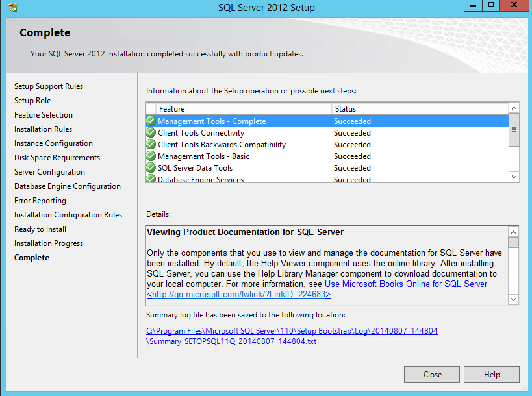Click Succeeded status for SQL Server Data Tools
This screenshot has width=532, height=396.
pos(352,168)
